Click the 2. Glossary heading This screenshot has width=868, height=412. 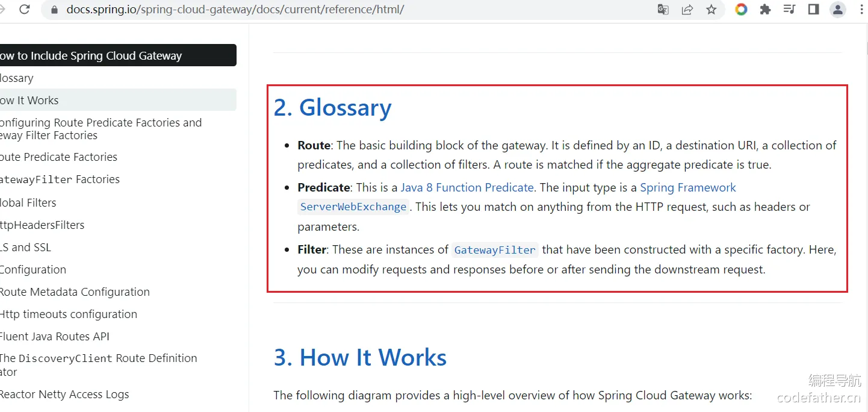tap(333, 107)
